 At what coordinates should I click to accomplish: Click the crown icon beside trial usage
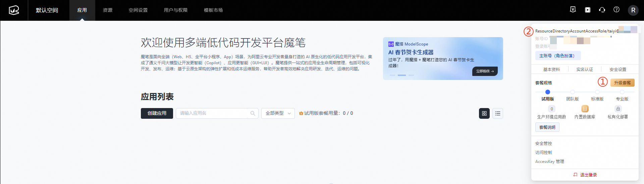(301, 113)
